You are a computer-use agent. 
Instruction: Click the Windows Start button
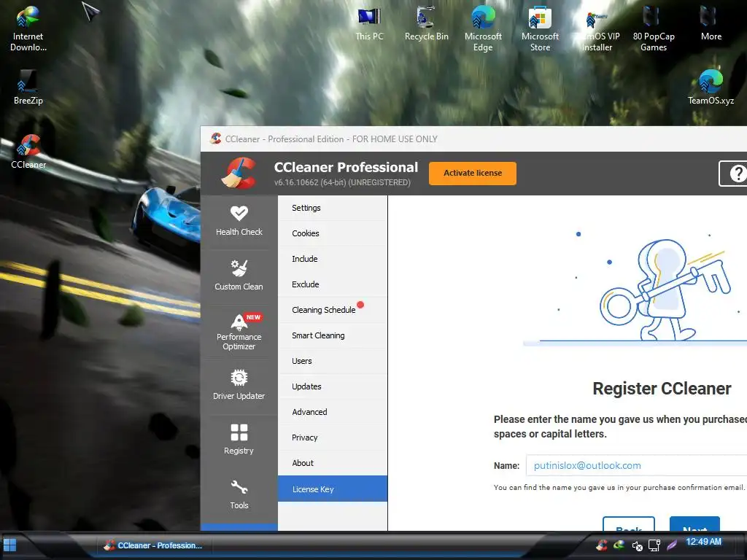click(x=9, y=545)
